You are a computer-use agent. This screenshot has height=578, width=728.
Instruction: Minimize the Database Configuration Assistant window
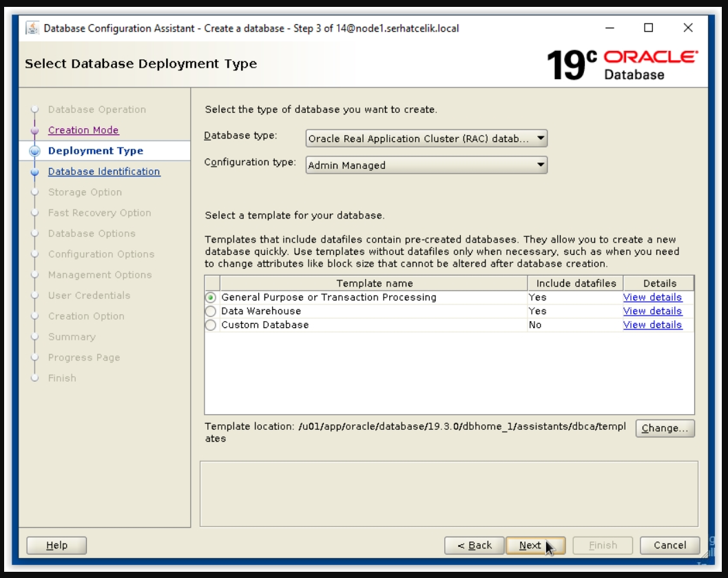[x=610, y=28]
